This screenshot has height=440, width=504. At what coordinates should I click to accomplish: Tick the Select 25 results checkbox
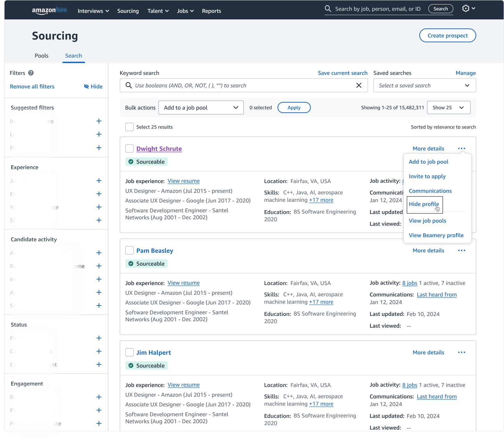click(129, 127)
